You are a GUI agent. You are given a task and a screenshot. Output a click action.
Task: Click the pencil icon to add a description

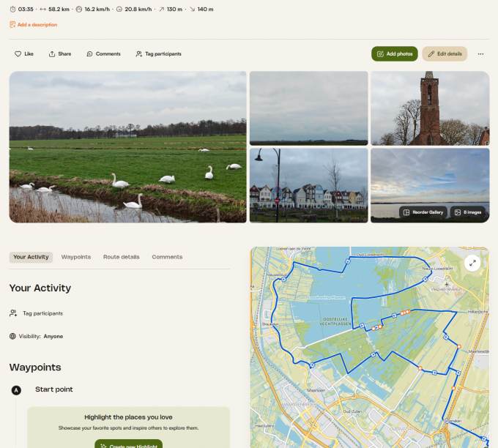[x=12, y=25]
